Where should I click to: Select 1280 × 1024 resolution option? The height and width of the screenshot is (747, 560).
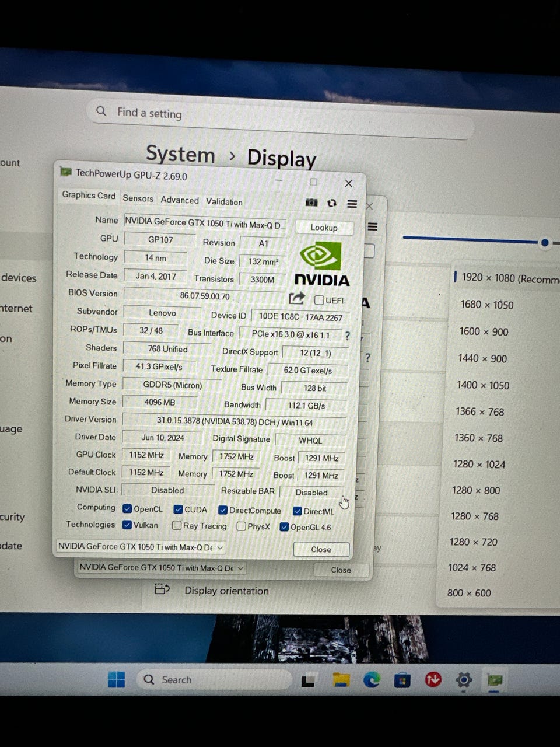point(479,464)
